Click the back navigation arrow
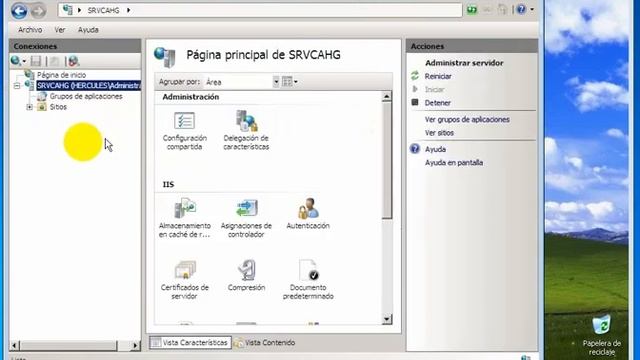 point(19,11)
